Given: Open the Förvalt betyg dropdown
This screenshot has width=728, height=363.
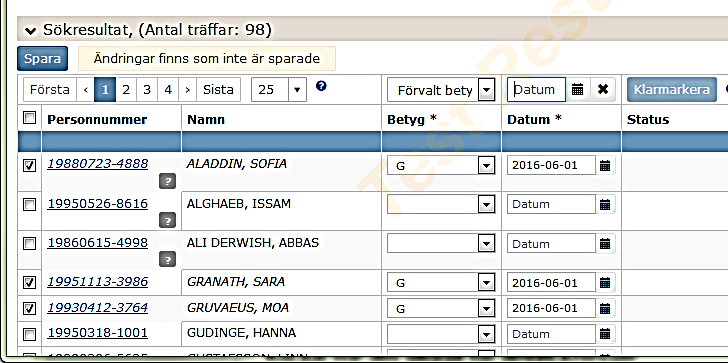Looking at the screenshot, I should [x=440, y=90].
